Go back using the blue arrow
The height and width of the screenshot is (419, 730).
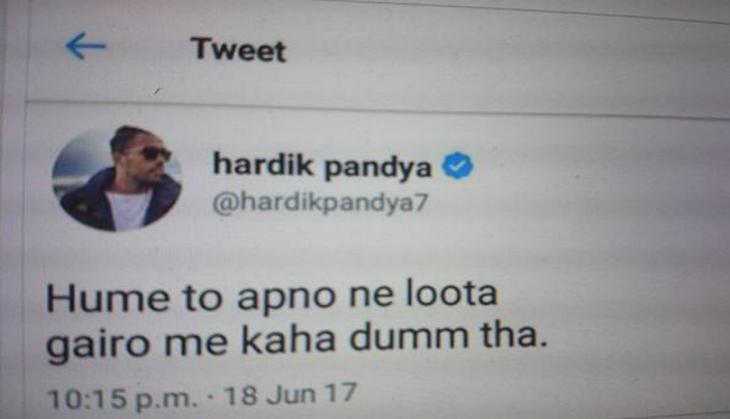click(x=86, y=46)
